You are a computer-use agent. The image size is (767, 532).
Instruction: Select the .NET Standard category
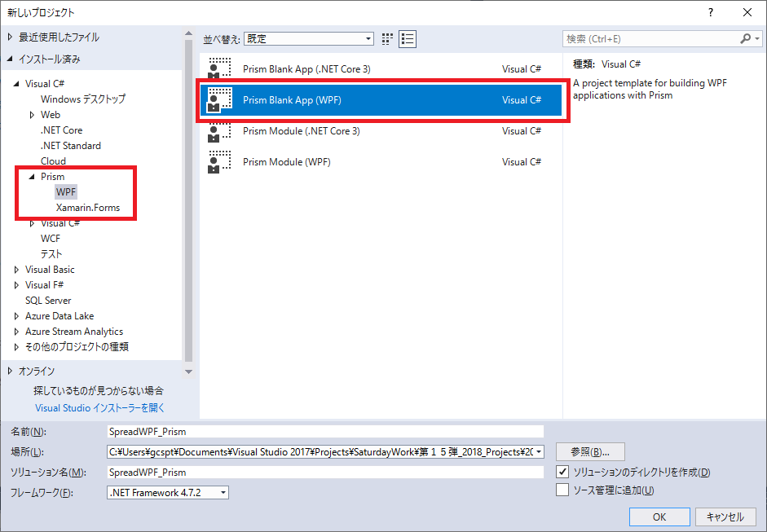pyautogui.click(x=71, y=146)
